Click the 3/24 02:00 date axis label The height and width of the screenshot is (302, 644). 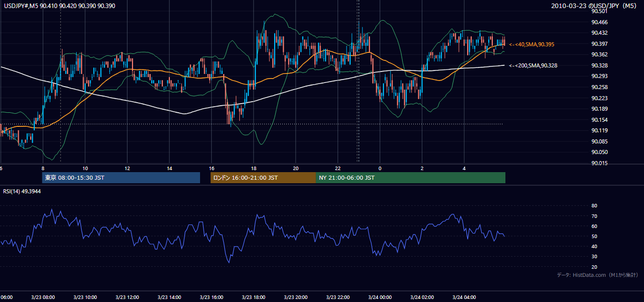[x=422, y=297]
